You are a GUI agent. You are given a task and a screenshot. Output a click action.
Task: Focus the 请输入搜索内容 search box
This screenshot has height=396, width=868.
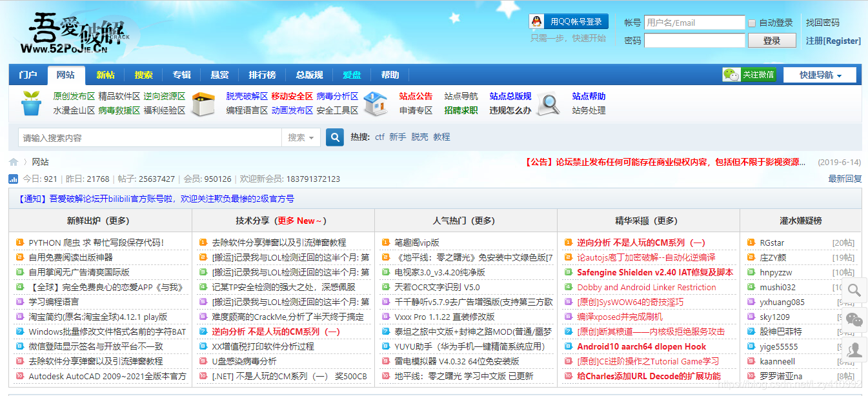coord(150,137)
